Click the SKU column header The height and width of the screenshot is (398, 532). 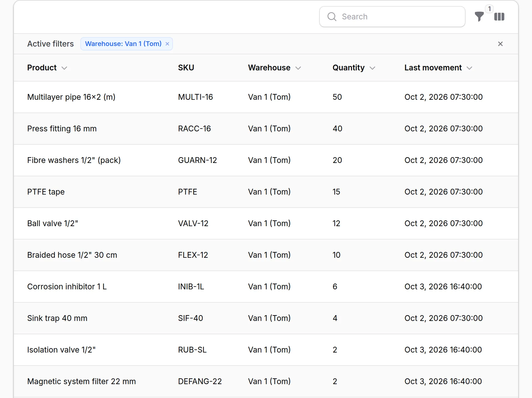click(186, 68)
